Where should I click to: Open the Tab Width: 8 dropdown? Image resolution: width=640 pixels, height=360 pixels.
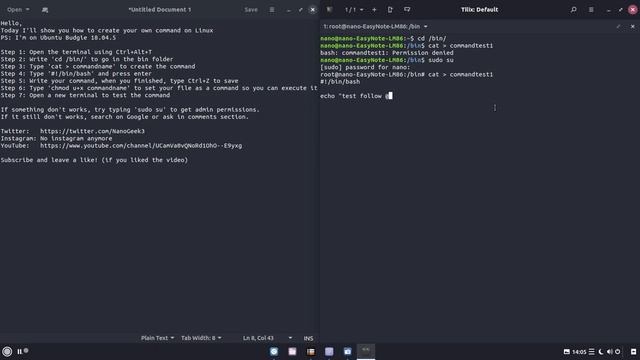(x=201, y=338)
